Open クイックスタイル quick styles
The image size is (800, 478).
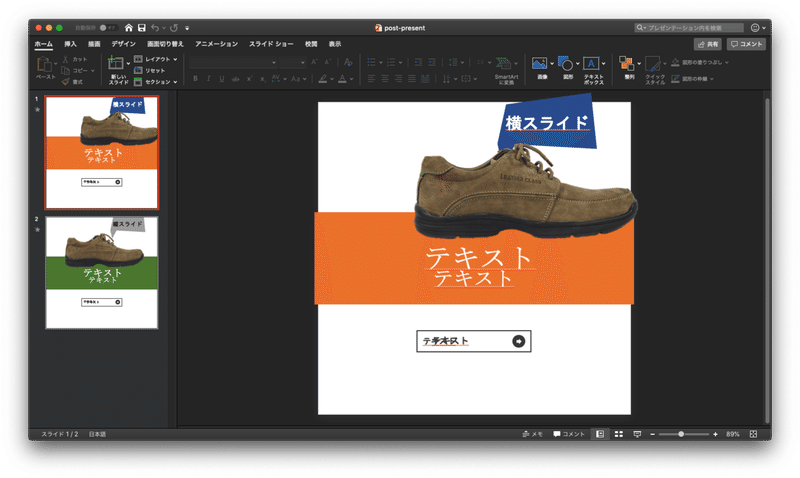[x=653, y=64]
